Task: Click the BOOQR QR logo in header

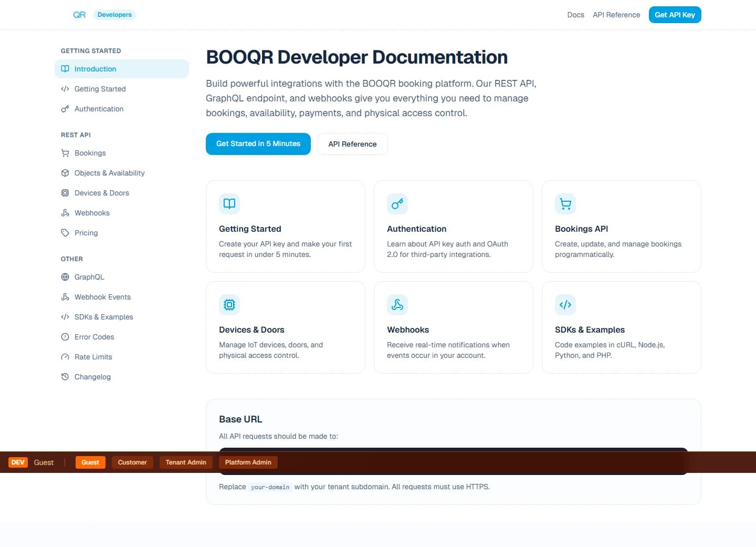Action: [79, 15]
